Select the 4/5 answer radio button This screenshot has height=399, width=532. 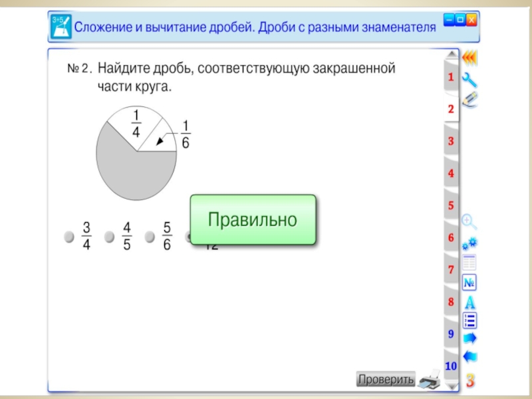tap(109, 237)
